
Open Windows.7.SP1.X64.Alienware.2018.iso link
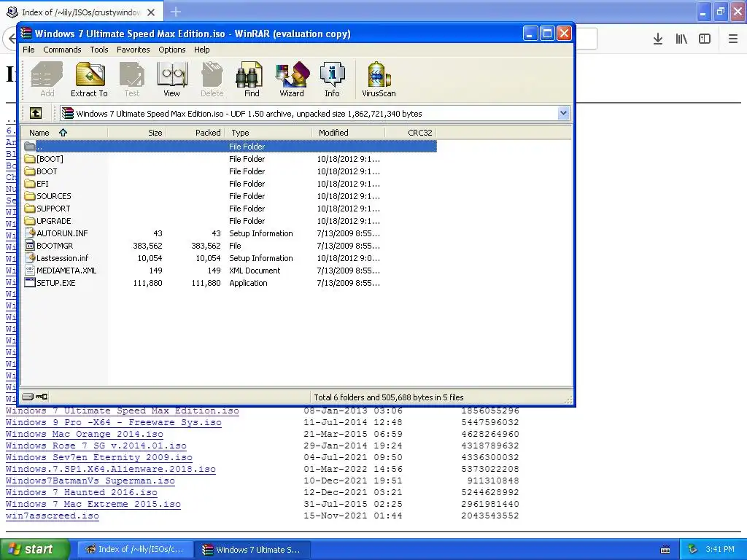pos(111,469)
